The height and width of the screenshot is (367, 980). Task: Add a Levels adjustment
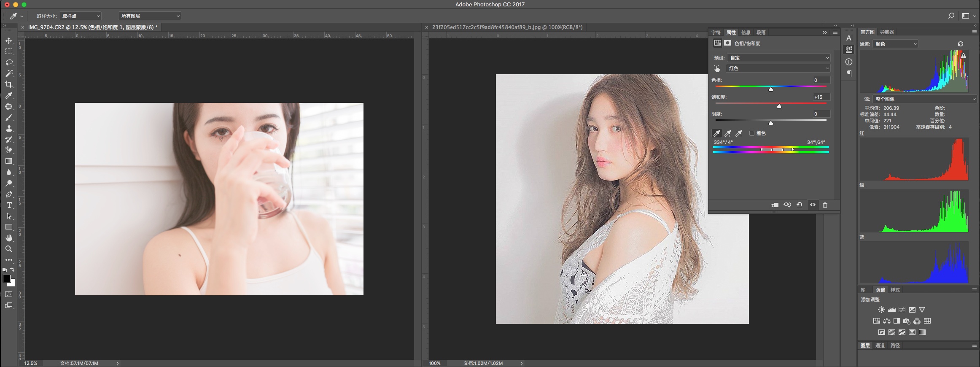tap(891, 310)
